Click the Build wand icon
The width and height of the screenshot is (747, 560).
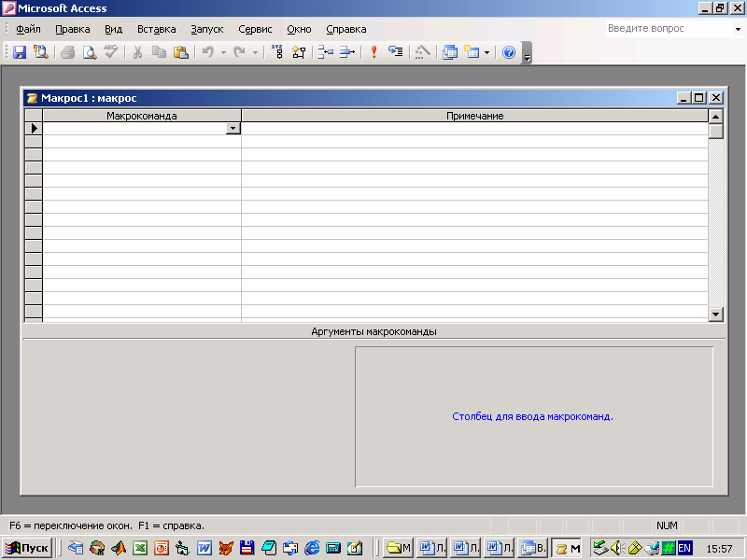(x=423, y=52)
